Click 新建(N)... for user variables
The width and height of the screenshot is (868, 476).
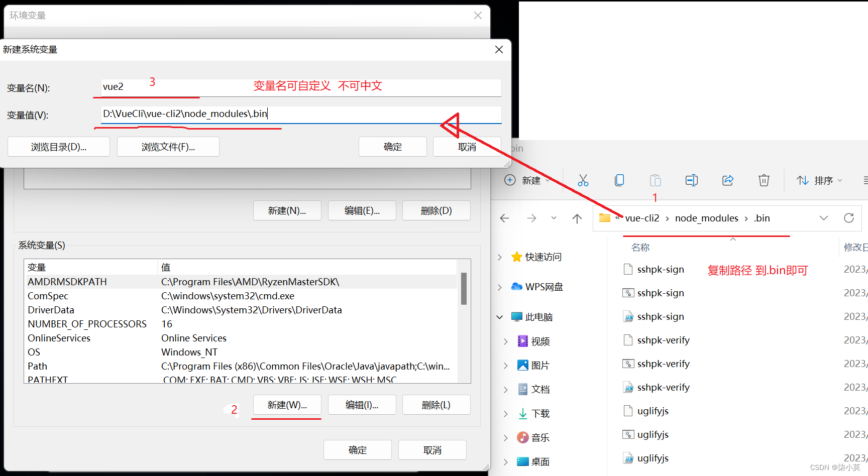[x=287, y=210]
